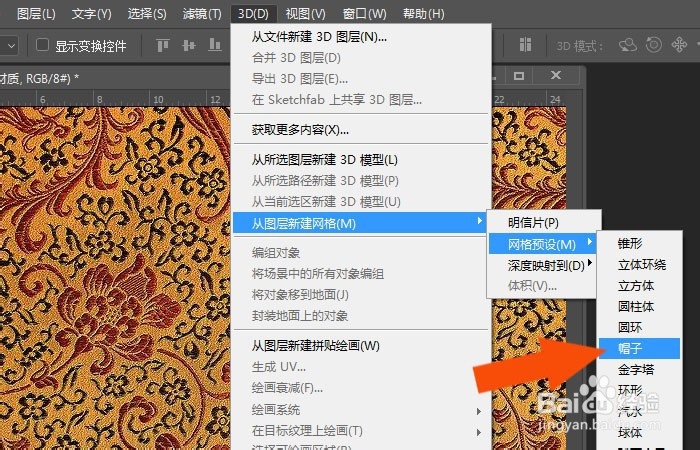Open the 文字(Y) menu
This screenshot has height=450, width=700.
pyautogui.click(x=92, y=14)
